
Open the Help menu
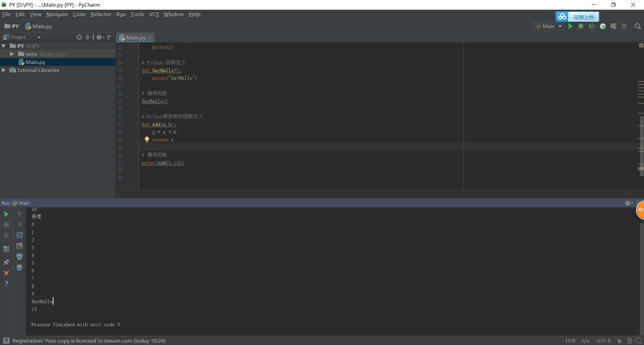click(x=195, y=14)
